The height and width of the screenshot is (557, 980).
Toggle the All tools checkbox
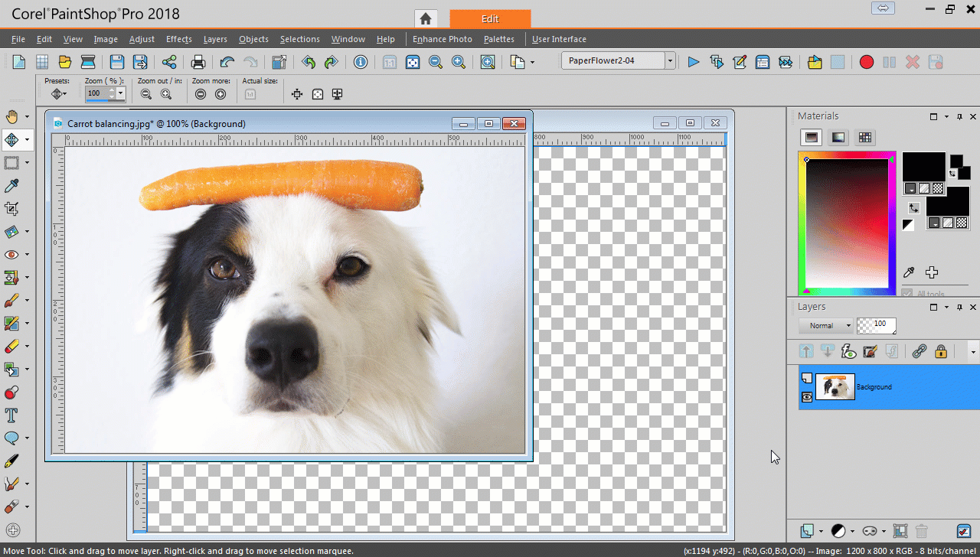pos(907,294)
